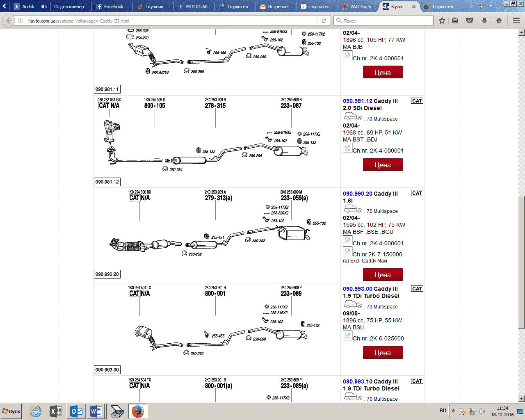Reload the page with the refresh icon

[x=324, y=21]
